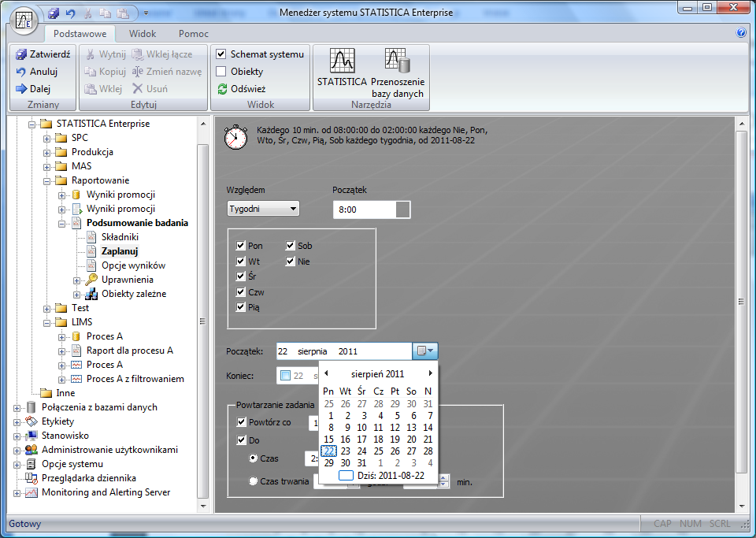Select day 25 of August in calendar
This screenshot has width=756, height=538.
[379, 451]
